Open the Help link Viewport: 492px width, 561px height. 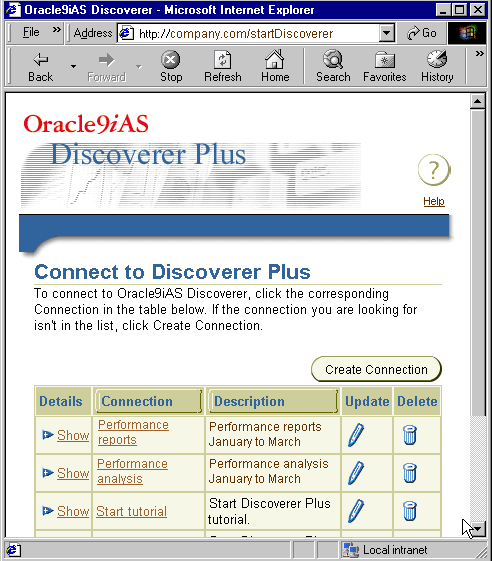pos(434,201)
